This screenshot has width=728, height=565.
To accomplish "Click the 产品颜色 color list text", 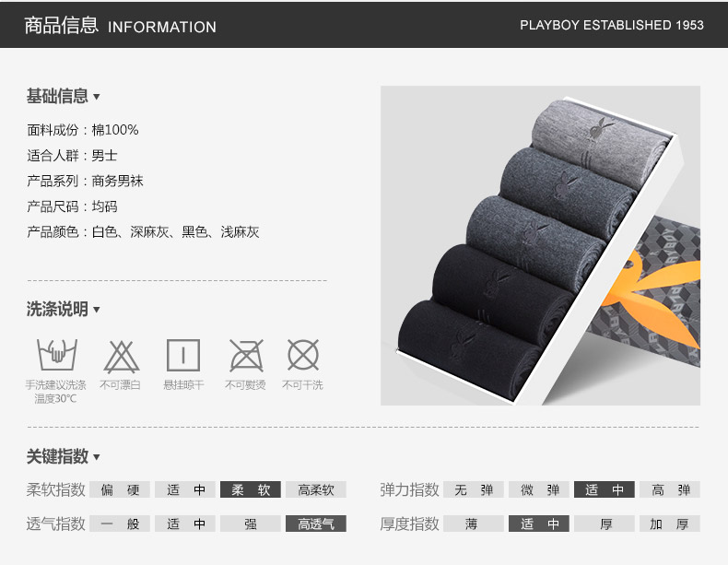I will pos(143,231).
